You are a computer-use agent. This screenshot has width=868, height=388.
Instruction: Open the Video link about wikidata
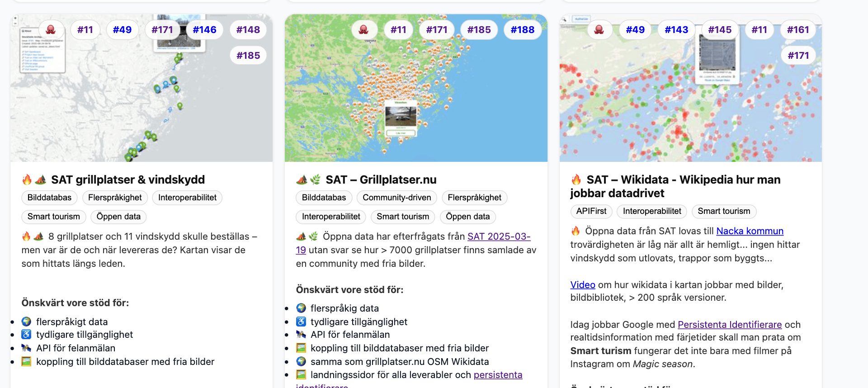(x=582, y=285)
